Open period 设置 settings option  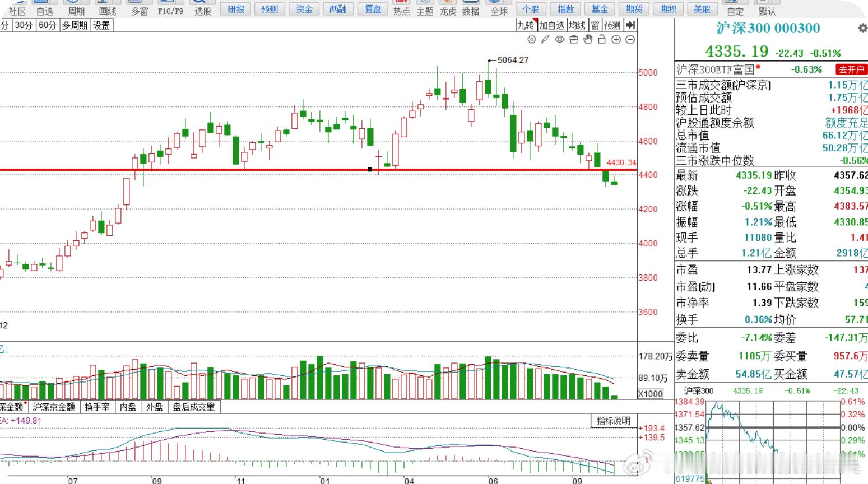pos(101,25)
